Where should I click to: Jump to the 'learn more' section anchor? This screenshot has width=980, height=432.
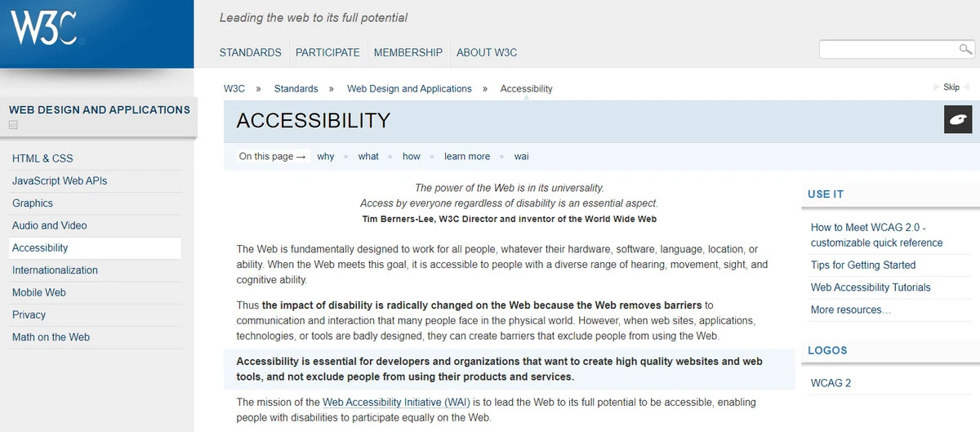(467, 156)
